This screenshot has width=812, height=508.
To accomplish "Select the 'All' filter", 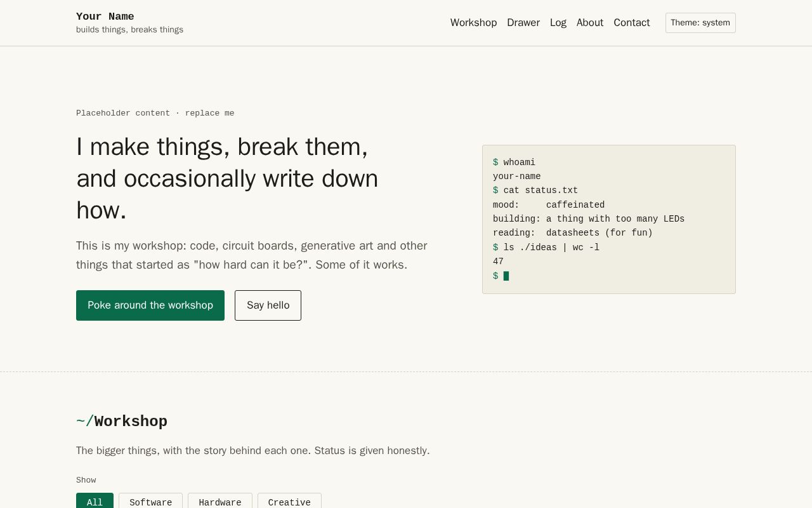I will coord(95,502).
